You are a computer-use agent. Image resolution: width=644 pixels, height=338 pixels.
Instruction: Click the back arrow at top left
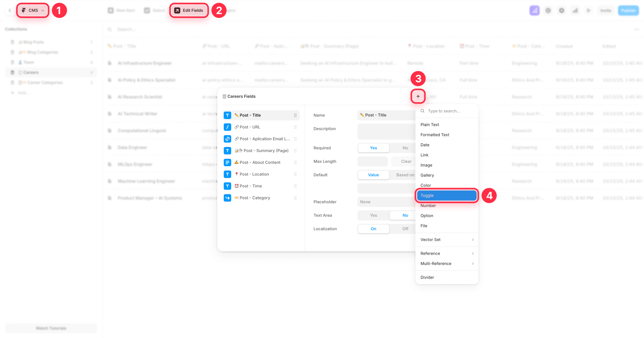[10, 10]
